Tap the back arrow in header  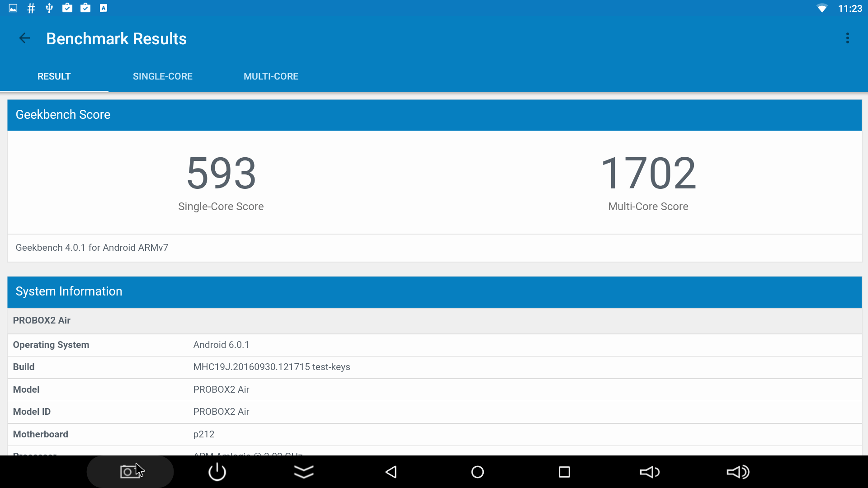point(24,38)
